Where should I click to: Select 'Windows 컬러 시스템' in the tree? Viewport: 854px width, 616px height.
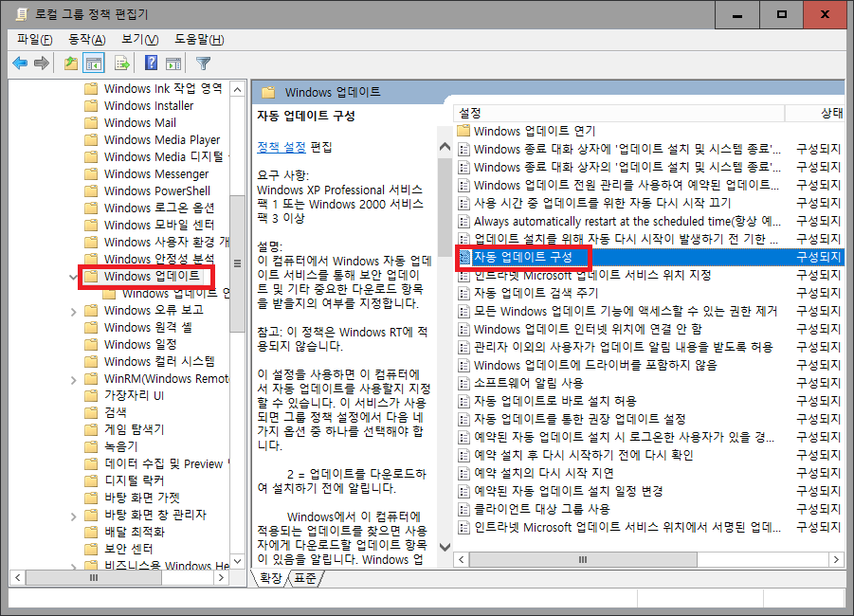click(159, 362)
